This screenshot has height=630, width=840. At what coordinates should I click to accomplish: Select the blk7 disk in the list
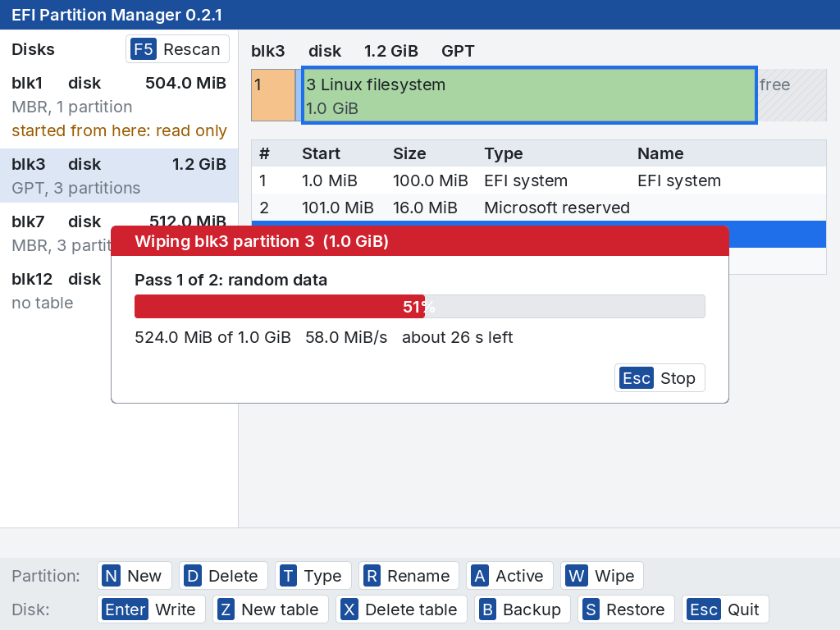click(119, 233)
